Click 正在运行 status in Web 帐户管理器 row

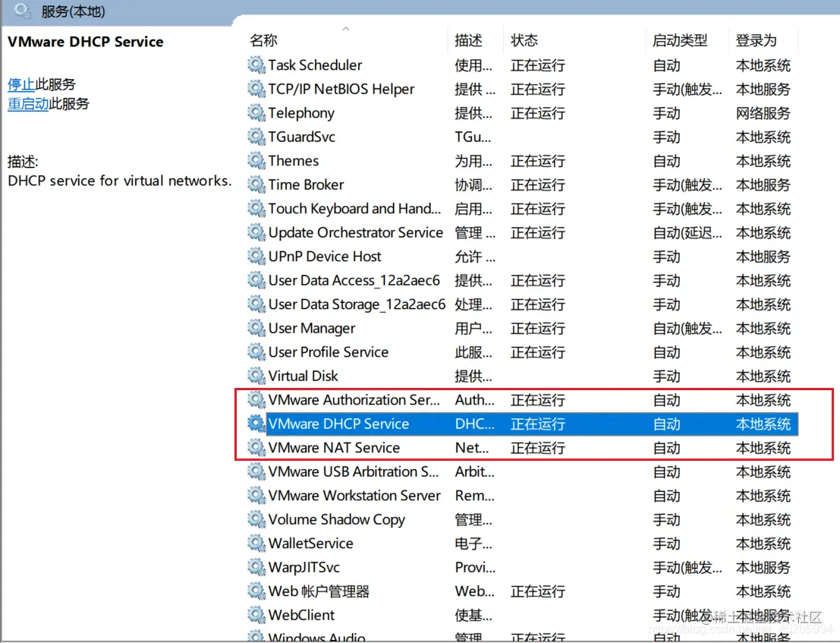click(538, 591)
